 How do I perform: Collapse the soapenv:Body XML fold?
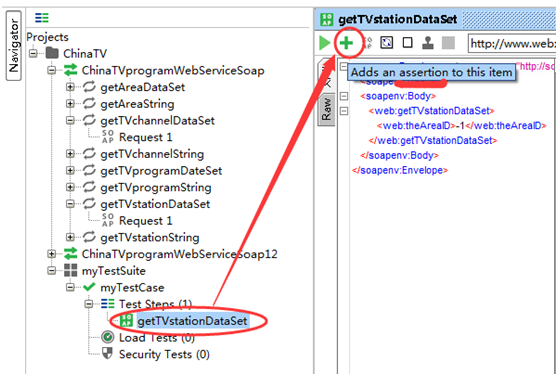pyautogui.click(x=344, y=96)
